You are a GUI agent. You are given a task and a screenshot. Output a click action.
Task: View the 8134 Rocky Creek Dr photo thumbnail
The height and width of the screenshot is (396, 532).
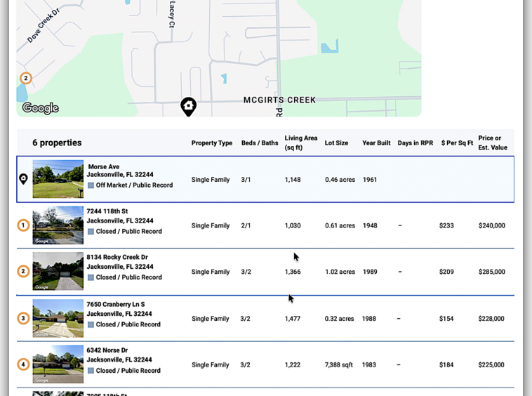pyautogui.click(x=58, y=272)
